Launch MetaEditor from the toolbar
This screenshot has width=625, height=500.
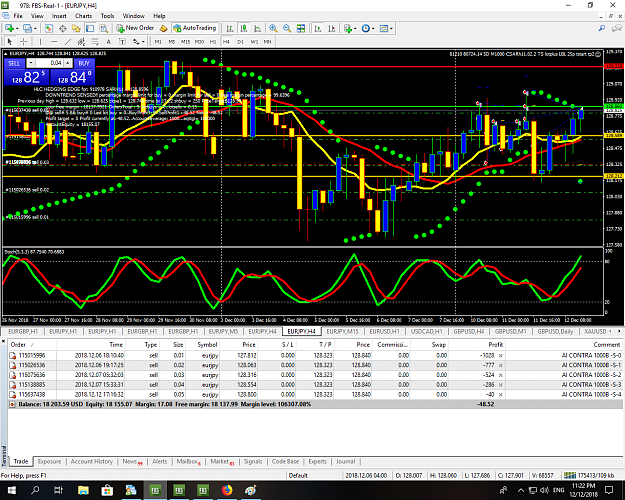pyautogui.click(x=163, y=28)
